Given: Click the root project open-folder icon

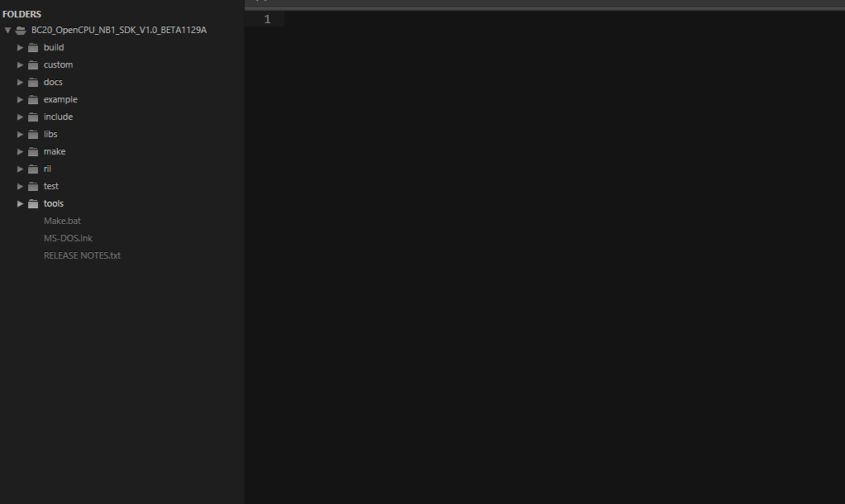Looking at the screenshot, I should (21, 30).
